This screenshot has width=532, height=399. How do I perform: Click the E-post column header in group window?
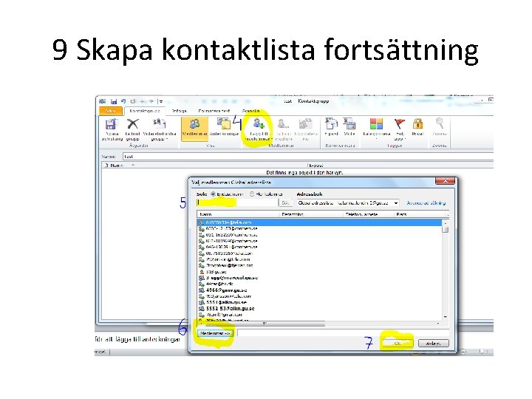point(400,166)
